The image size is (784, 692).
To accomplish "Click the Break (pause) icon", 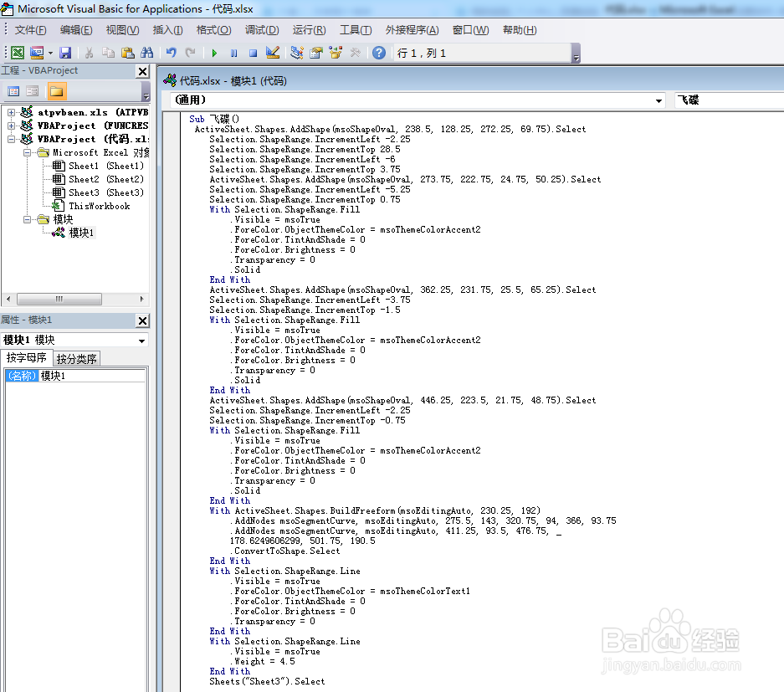I will pyautogui.click(x=233, y=53).
